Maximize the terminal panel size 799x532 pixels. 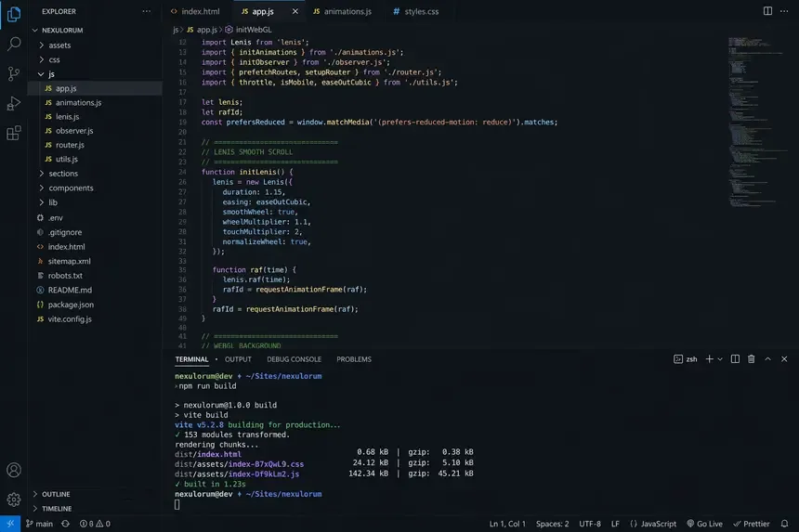(767, 359)
